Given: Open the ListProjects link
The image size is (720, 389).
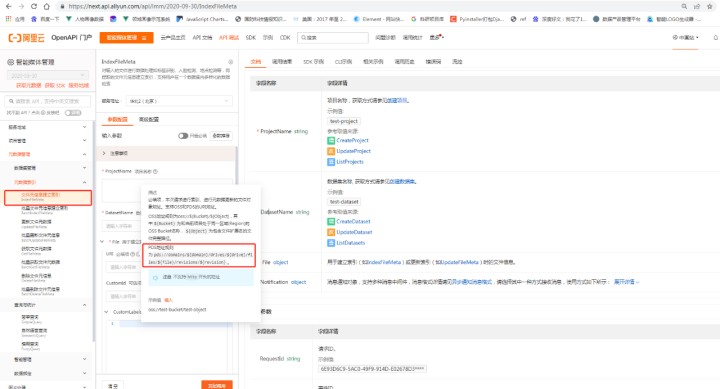Looking at the screenshot, I should (x=350, y=162).
